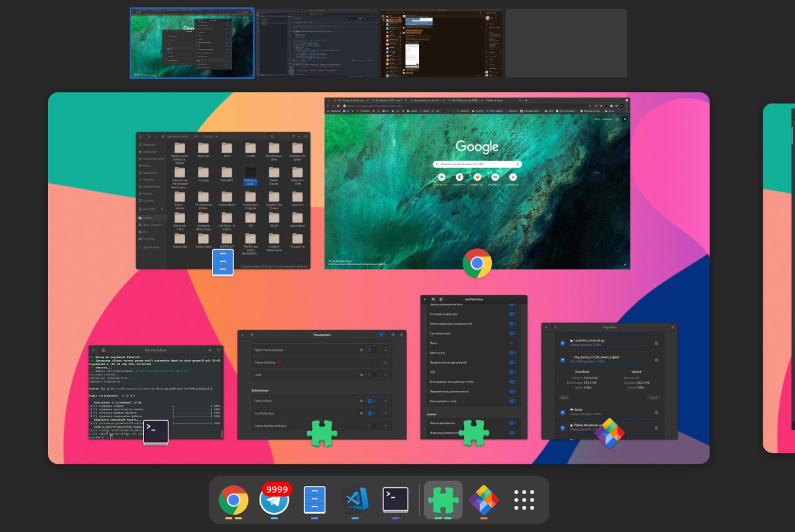
Task: Open settings gear for Unite extension
Action: 361,375
